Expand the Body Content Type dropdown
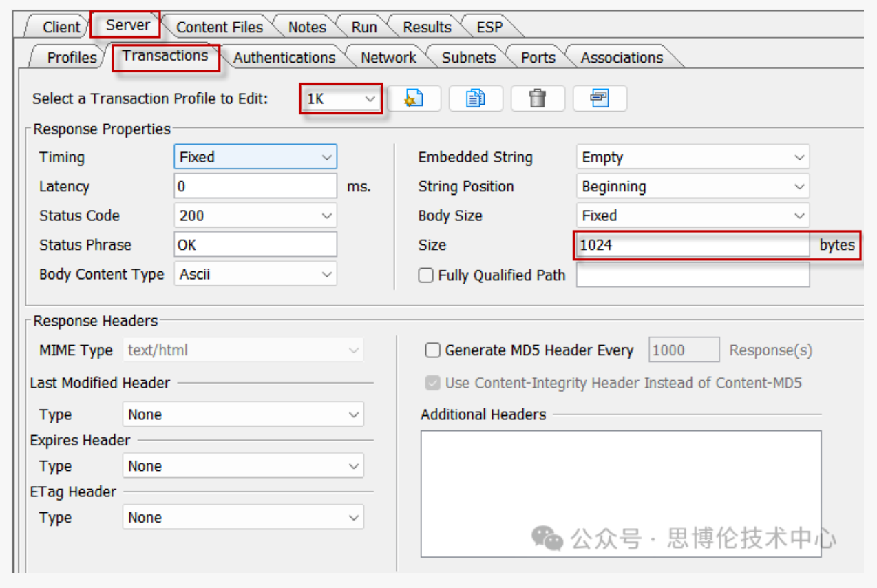Image resolution: width=877 pixels, height=588 pixels. click(255, 274)
